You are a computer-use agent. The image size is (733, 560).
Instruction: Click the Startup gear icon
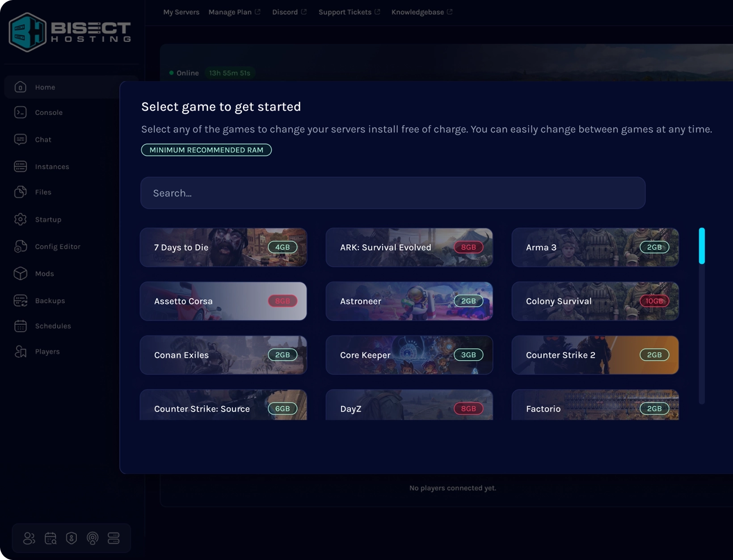point(20,219)
